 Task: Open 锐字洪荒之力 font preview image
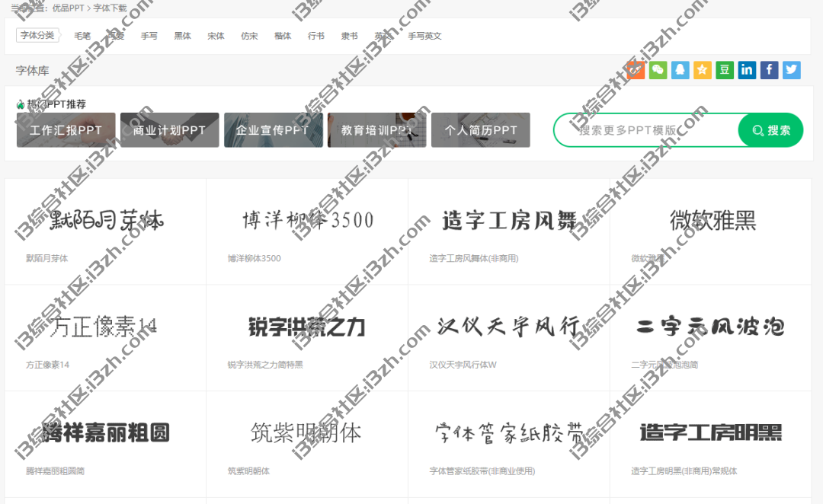[307, 326]
